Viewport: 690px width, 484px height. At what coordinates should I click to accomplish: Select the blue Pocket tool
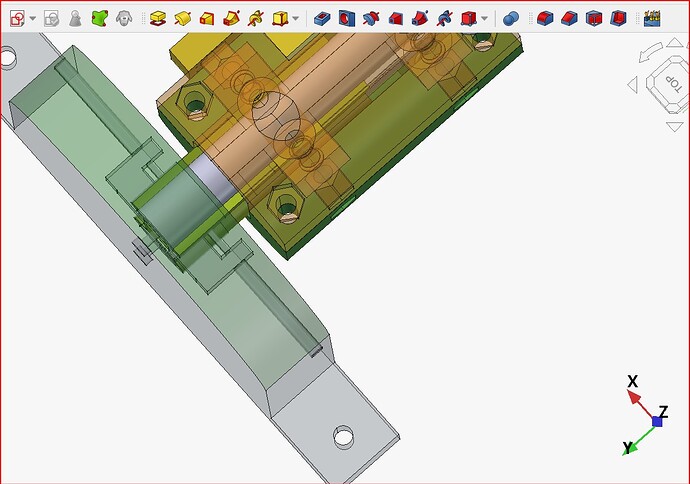click(322, 18)
